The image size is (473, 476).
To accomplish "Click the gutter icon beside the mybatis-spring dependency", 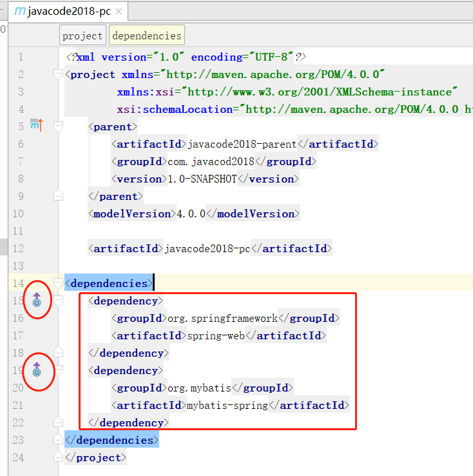I will (37, 369).
